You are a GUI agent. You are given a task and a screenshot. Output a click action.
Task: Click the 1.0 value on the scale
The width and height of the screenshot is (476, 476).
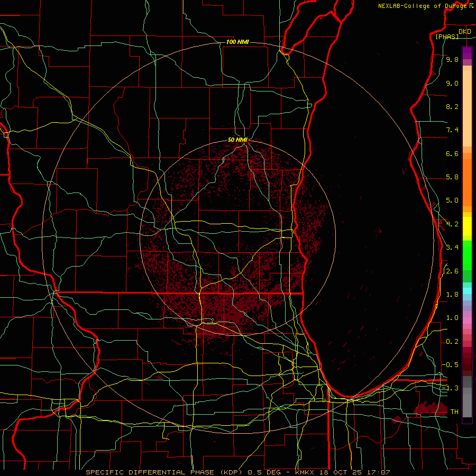tap(452, 318)
